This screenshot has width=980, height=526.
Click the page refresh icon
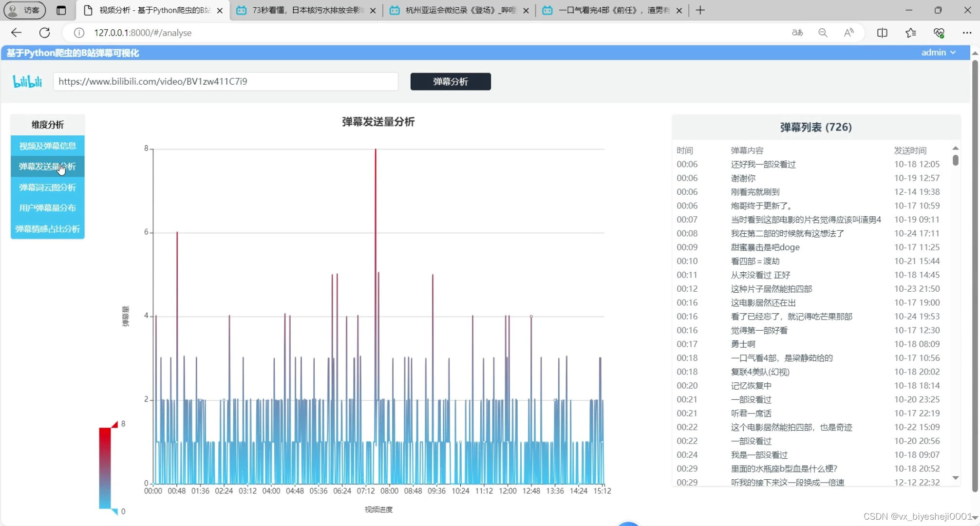44,33
